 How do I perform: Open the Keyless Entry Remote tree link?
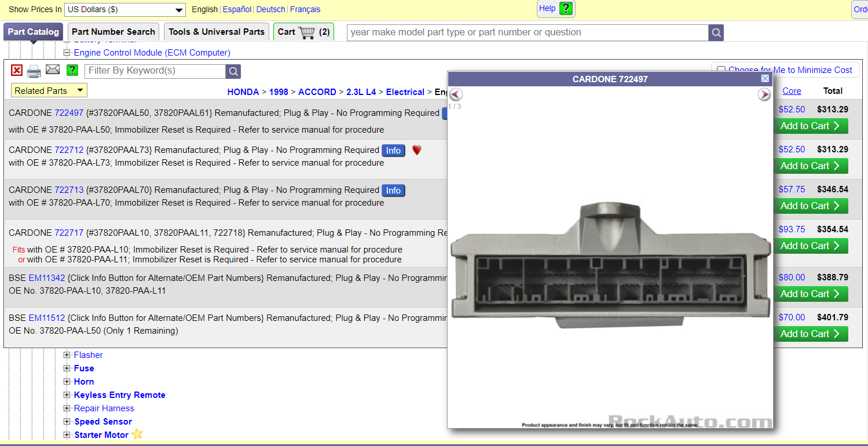coord(120,395)
